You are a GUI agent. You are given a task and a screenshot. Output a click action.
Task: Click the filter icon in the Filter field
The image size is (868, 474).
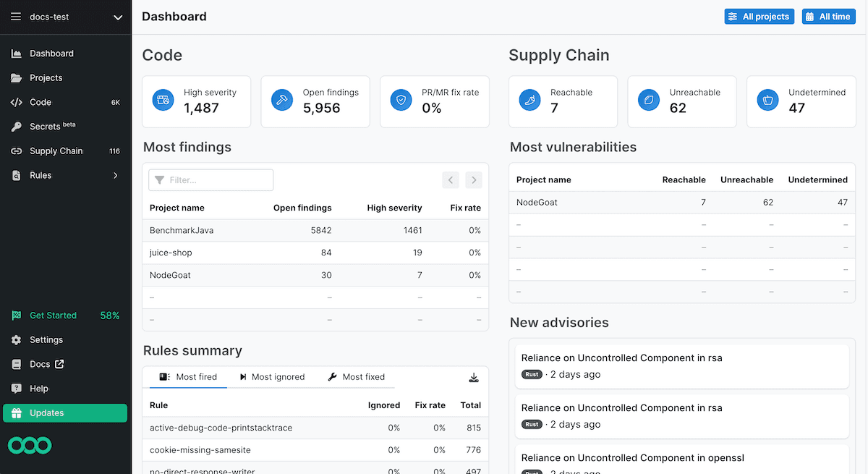click(160, 179)
